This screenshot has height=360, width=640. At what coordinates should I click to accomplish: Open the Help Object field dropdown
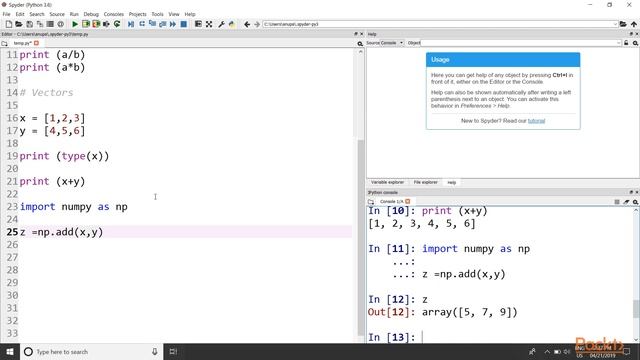pos(619,43)
